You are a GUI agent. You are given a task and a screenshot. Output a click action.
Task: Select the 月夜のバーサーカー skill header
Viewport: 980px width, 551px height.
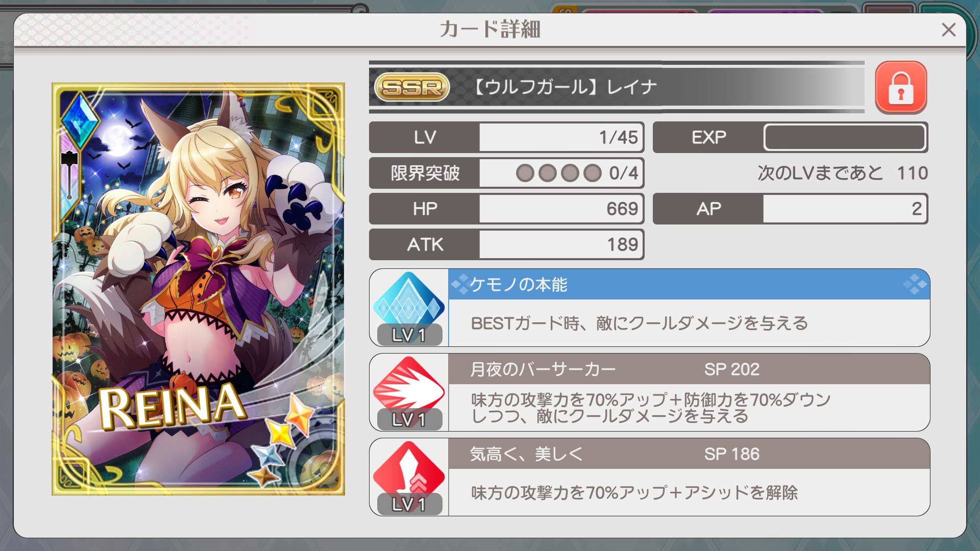(689, 369)
